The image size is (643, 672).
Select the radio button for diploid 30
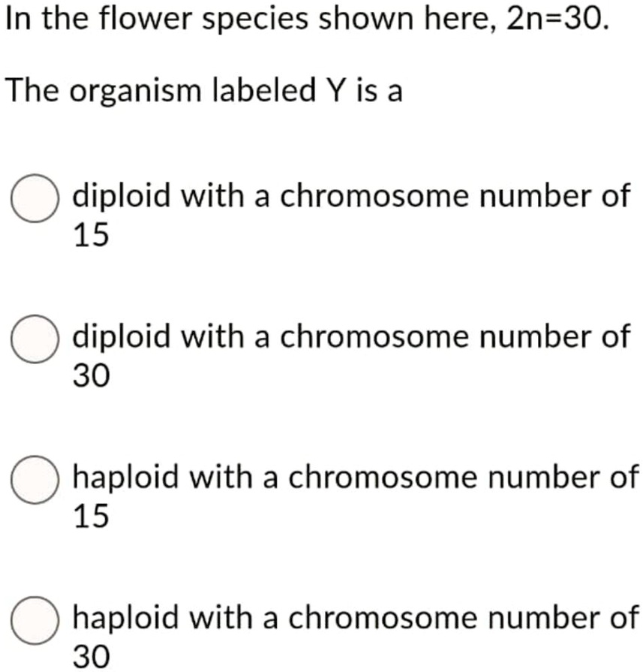[x=33, y=339]
